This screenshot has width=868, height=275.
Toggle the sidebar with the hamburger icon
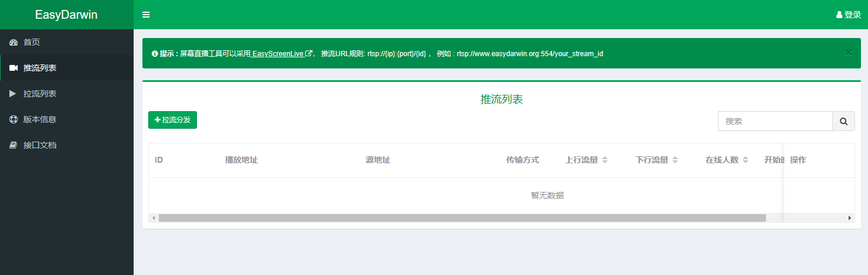[x=146, y=15]
